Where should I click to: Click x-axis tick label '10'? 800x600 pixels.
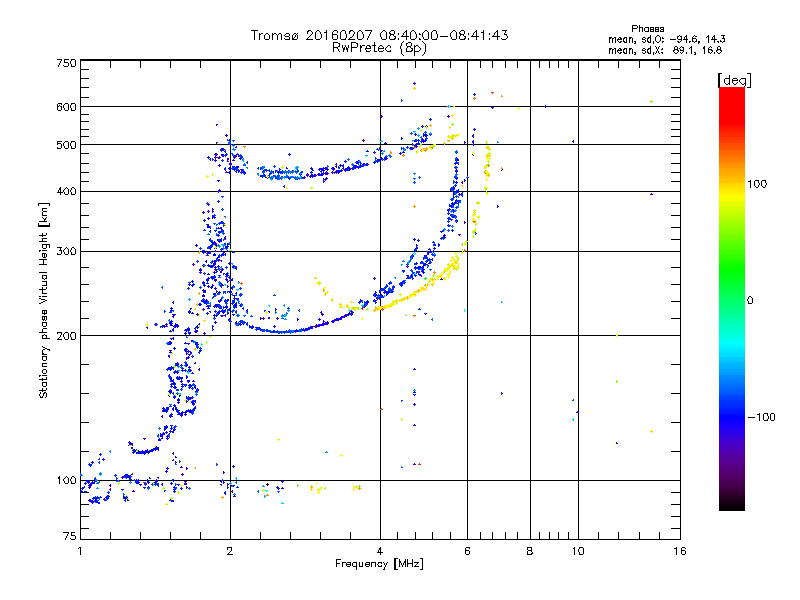[578, 551]
